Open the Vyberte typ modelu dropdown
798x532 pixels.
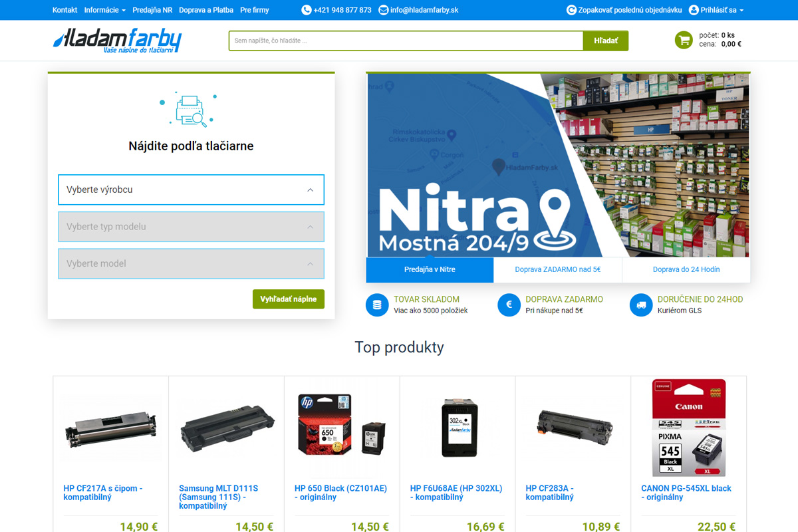coord(191,227)
